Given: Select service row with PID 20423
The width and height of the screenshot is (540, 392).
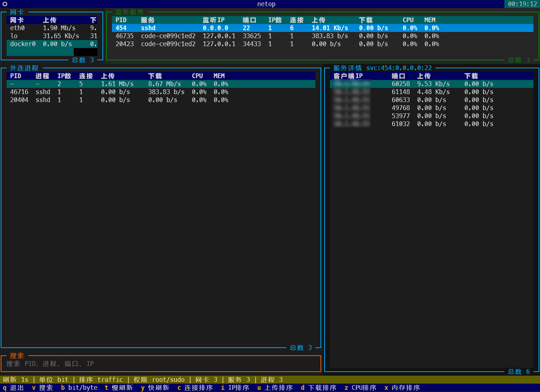Looking at the screenshot, I should [x=323, y=44].
